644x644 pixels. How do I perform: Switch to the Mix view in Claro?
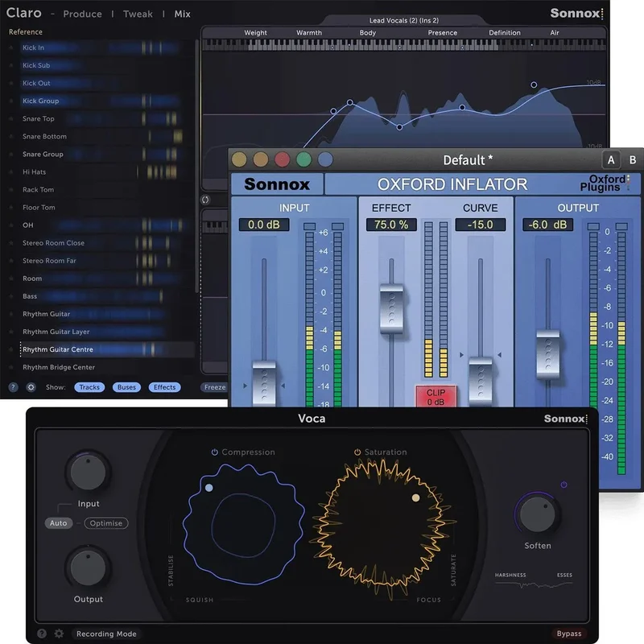click(x=182, y=14)
